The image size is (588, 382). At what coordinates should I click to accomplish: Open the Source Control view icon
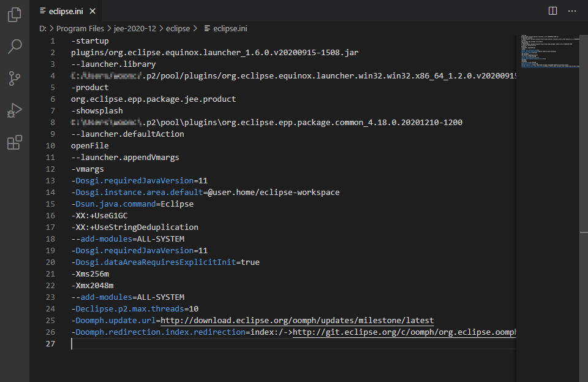click(15, 78)
